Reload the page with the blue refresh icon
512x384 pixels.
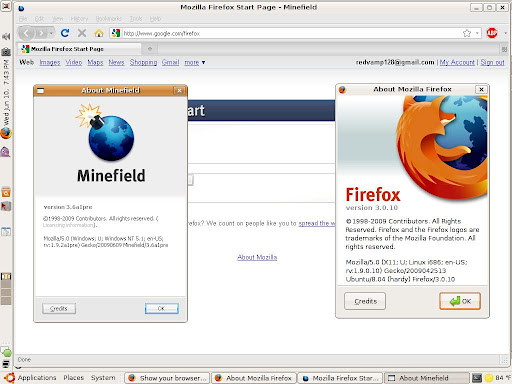coord(65,33)
